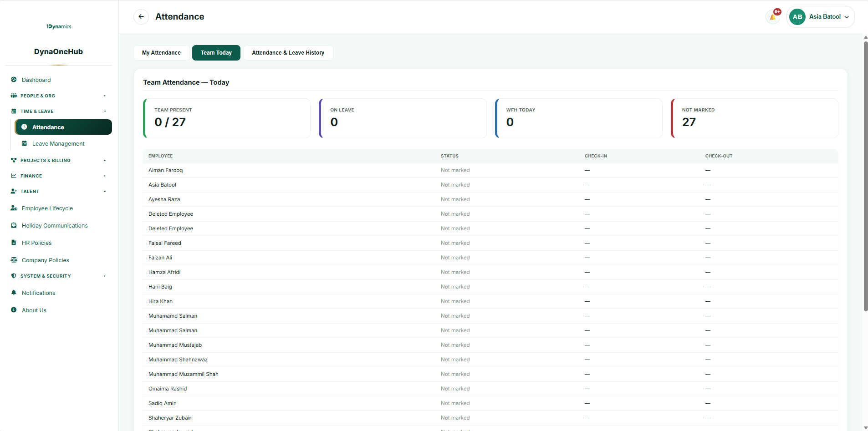Open the Asia Batool account dropdown chevron
The height and width of the screenshot is (431, 868).
point(847,17)
